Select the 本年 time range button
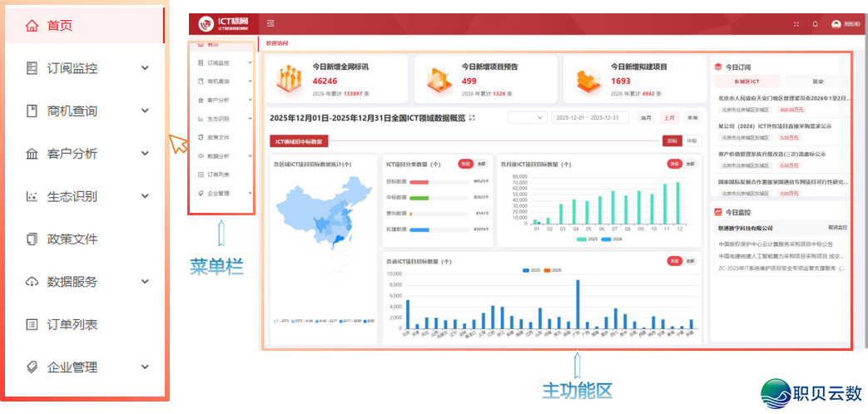The width and height of the screenshot is (868, 414). [x=692, y=118]
